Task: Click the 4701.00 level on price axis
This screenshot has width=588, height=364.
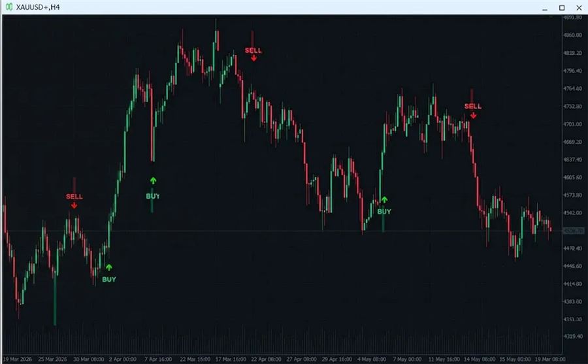Action: (x=572, y=124)
